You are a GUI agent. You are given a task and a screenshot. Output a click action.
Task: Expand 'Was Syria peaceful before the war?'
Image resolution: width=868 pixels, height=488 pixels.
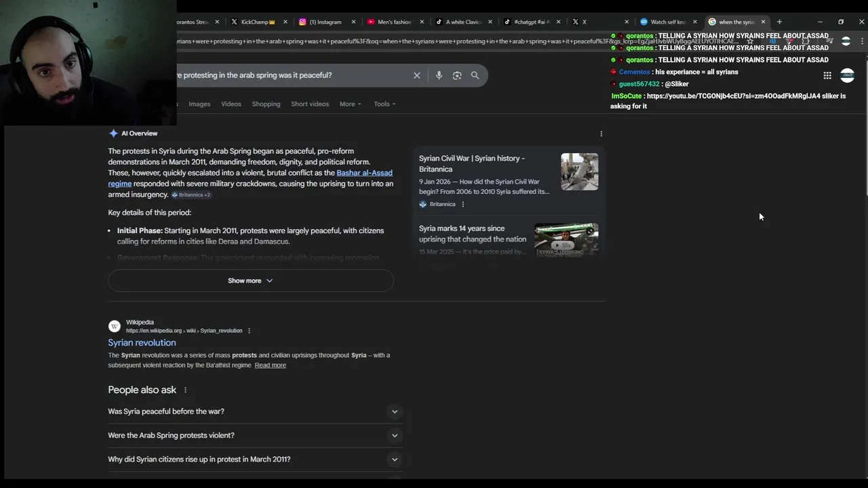pyautogui.click(x=255, y=411)
